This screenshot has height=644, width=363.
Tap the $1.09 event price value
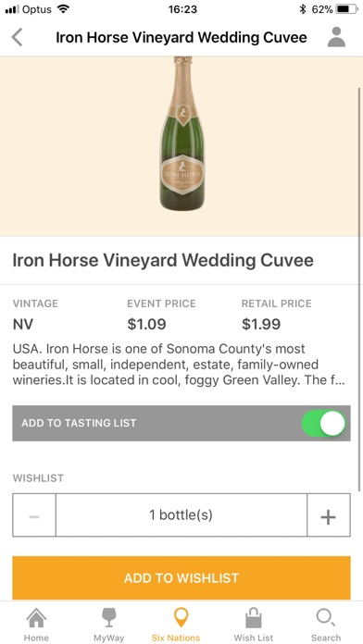pyautogui.click(x=146, y=324)
